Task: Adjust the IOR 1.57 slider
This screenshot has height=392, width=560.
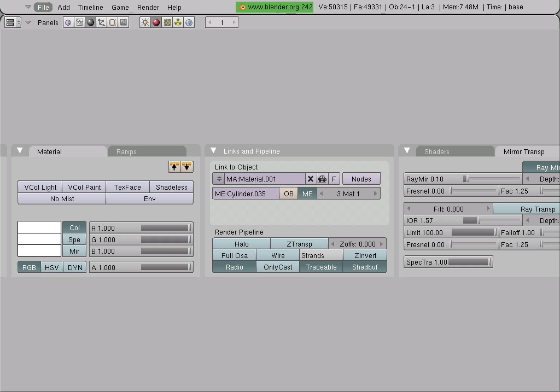Action: (463, 220)
